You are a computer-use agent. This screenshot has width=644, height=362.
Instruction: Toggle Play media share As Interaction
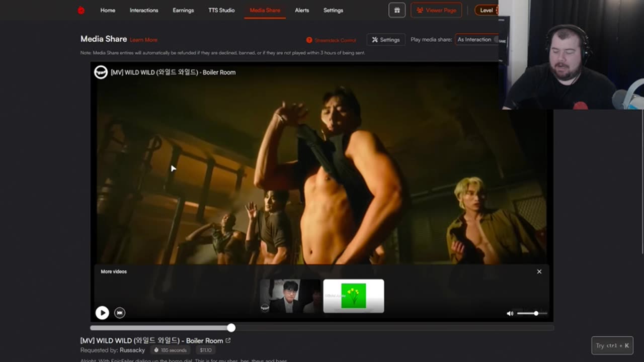coord(477,39)
